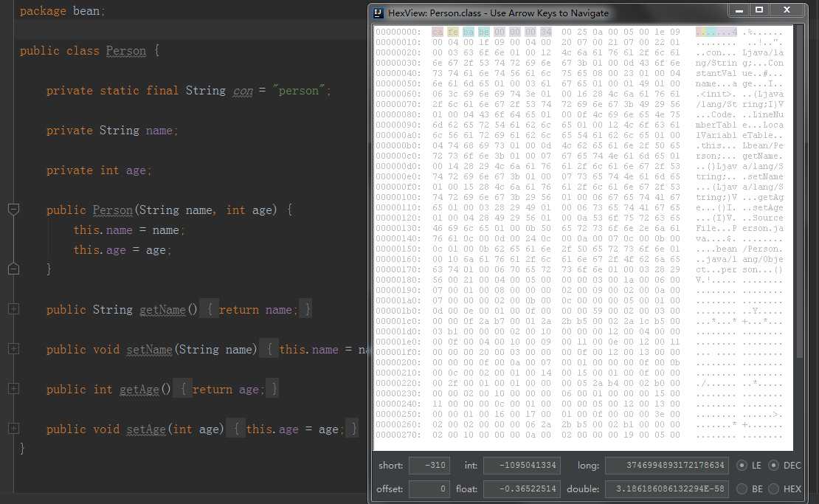
Task: Click 'this.name = name;' line in constructor
Action: (129, 230)
